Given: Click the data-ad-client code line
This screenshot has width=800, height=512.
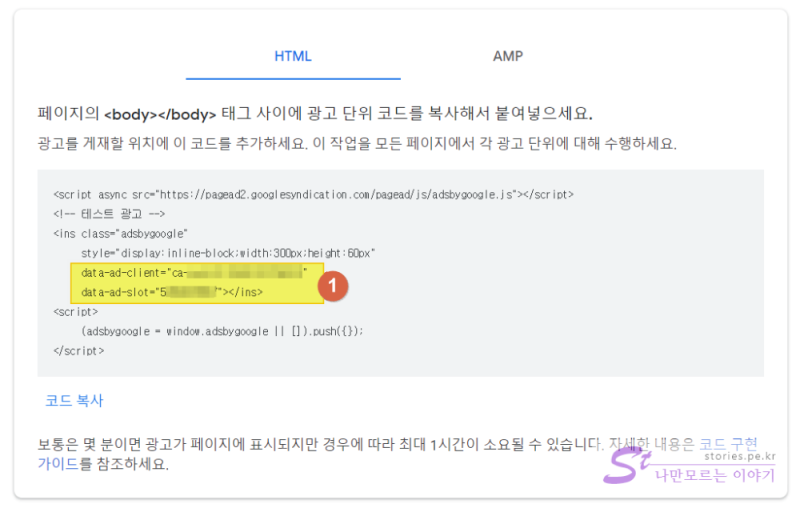Looking at the screenshot, I should [x=194, y=273].
